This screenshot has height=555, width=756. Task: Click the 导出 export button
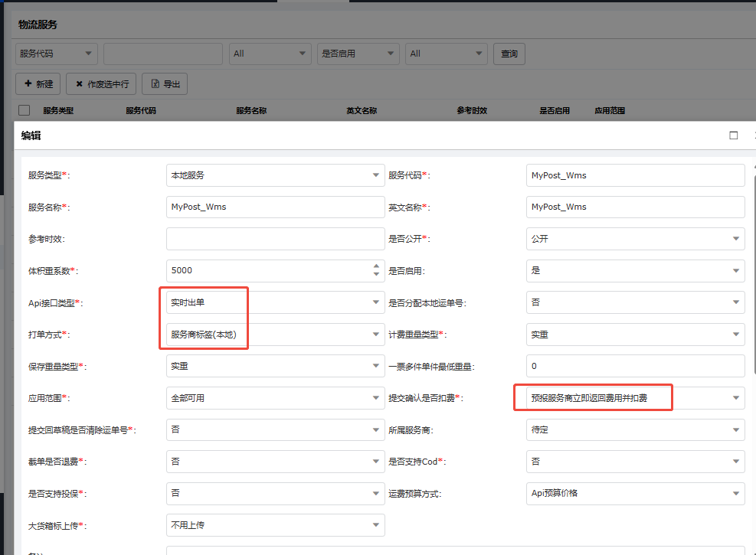[x=165, y=84]
